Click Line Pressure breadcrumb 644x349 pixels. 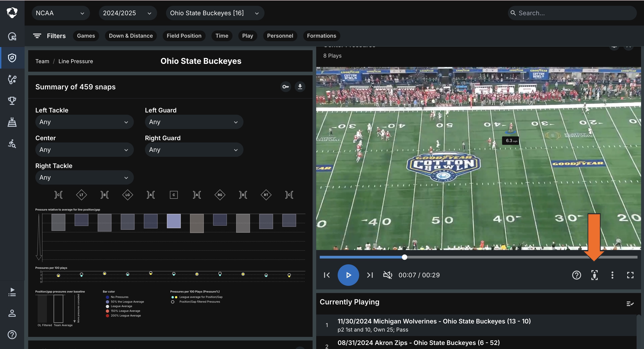pos(76,61)
